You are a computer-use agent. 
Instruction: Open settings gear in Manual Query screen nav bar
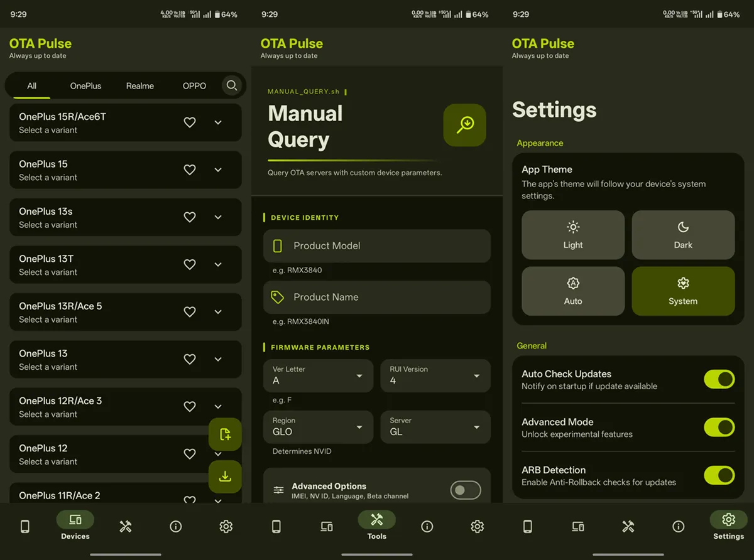(x=478, y=527)
